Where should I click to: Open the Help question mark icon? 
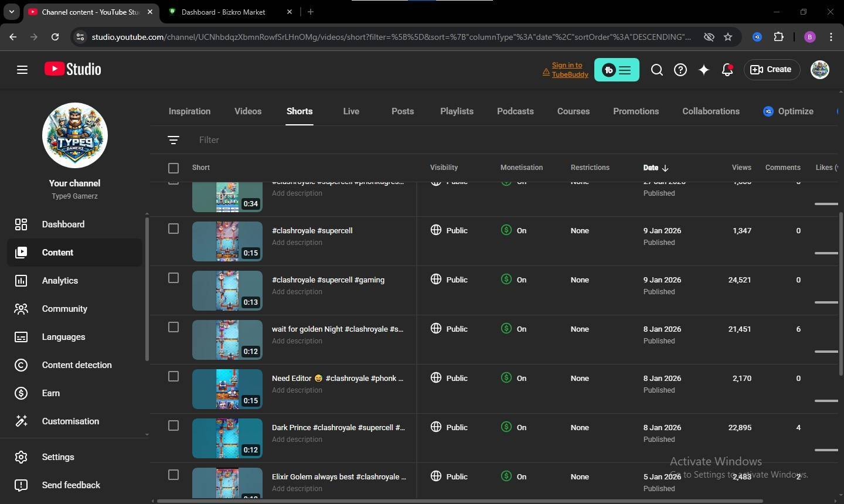pos(680,70)
